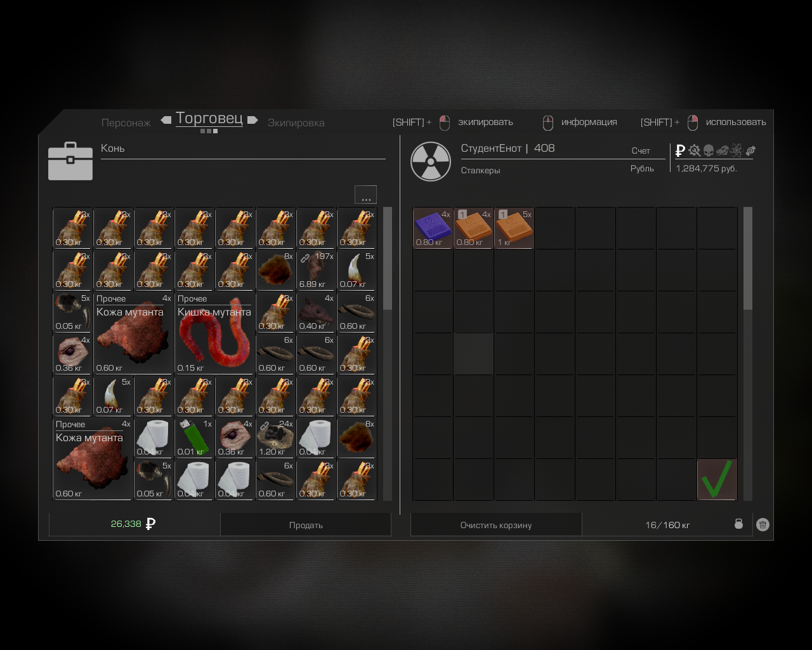Viewport: 812px width, 650px height.
Task: Select the green lighter item
Action: [194, 437]
